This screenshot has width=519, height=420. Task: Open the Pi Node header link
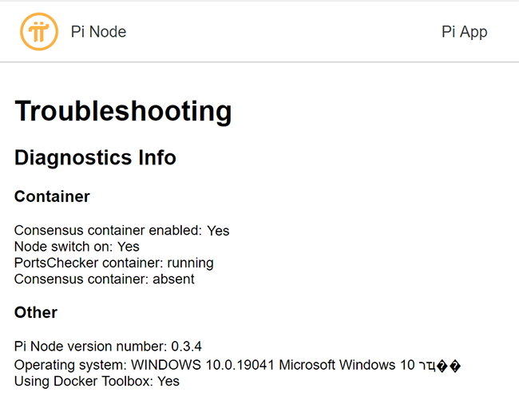pos(98,32)
